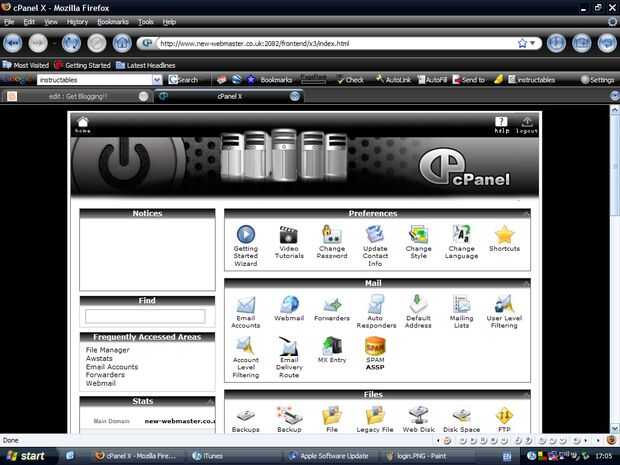620x465 pixels.
Task: Click the toolbar Search button
Action: pos(183,80)
